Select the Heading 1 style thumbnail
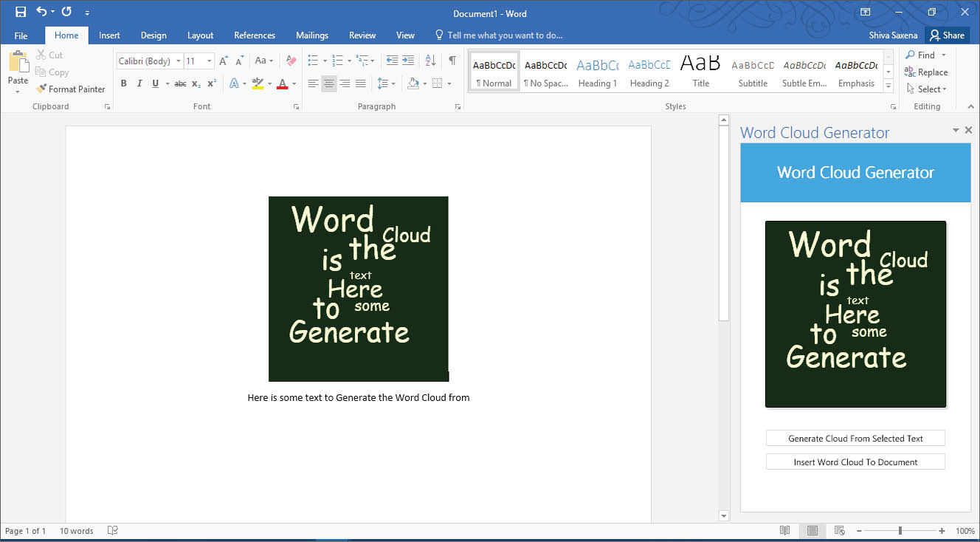This screenshot has height=542, width=980. (x=597, y=72)
